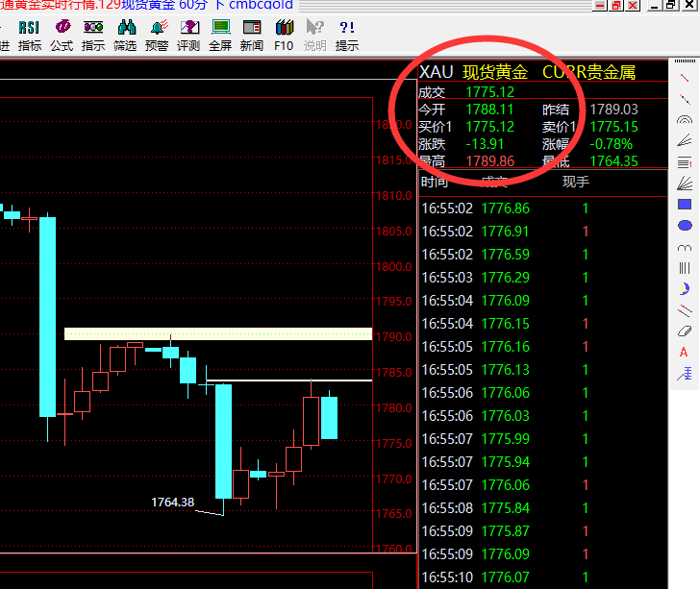The height and width of the screenshot is (589, 700).
Task: Select the blue ellipse drawing tool
Action: click(685, 226)
